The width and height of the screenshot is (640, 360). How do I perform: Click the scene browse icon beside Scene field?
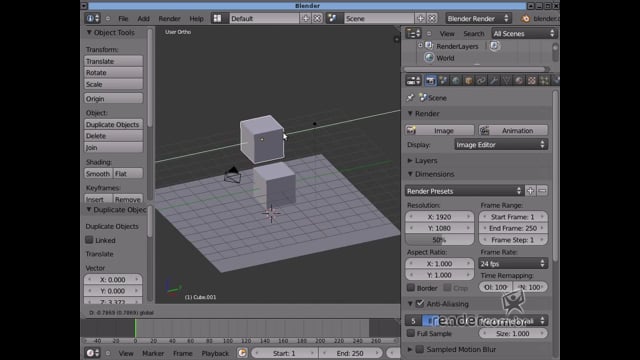pyautogui.click(x=332, y=18)
